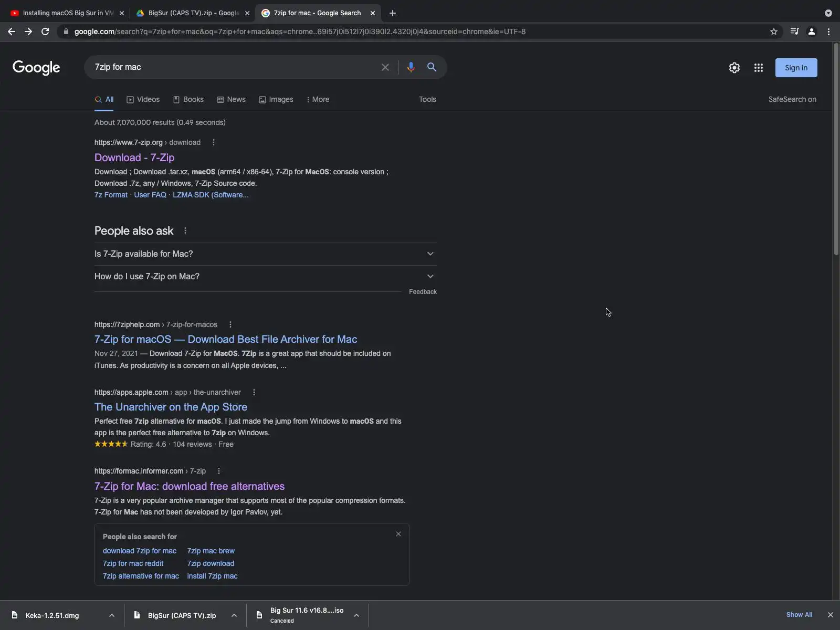This screenshot has width=840, height=630.
Task: Click the browser forward arrow
Action: click(x=28, y=31)
